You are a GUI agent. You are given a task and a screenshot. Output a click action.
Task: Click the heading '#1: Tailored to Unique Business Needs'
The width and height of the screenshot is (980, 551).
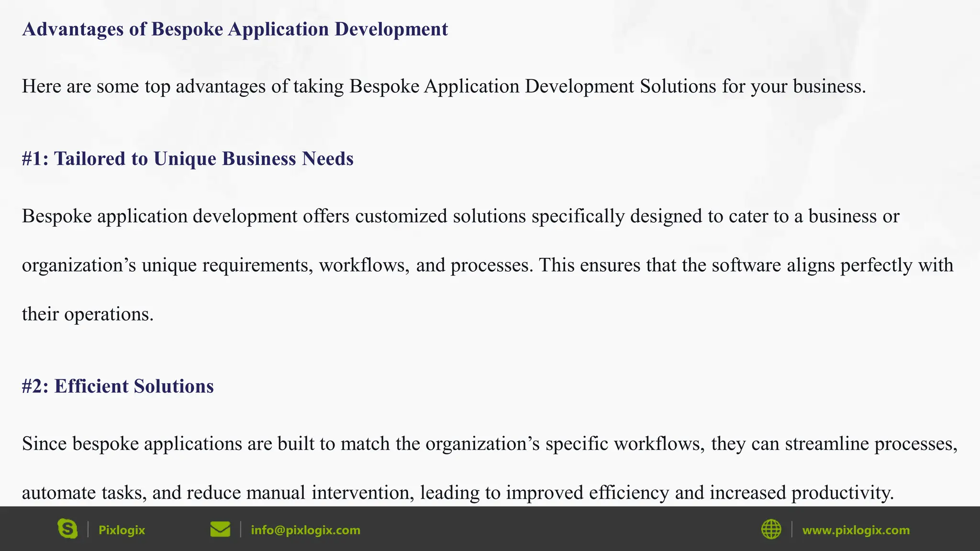188,159
